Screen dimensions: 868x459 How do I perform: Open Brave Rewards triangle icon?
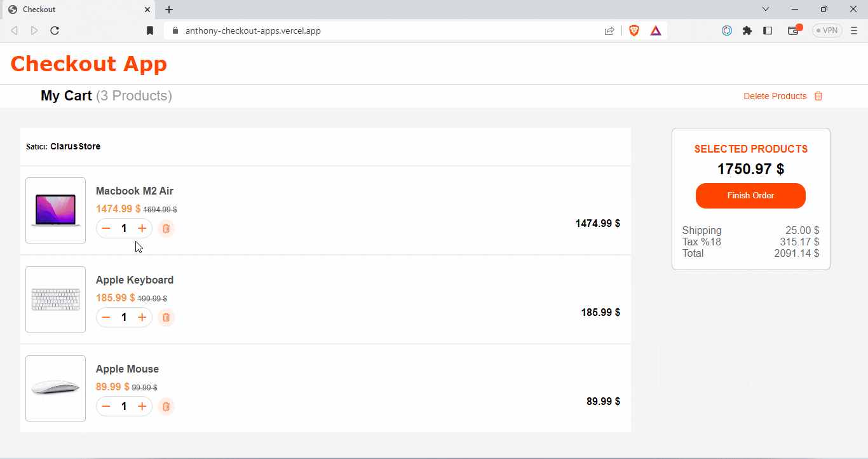656,31
